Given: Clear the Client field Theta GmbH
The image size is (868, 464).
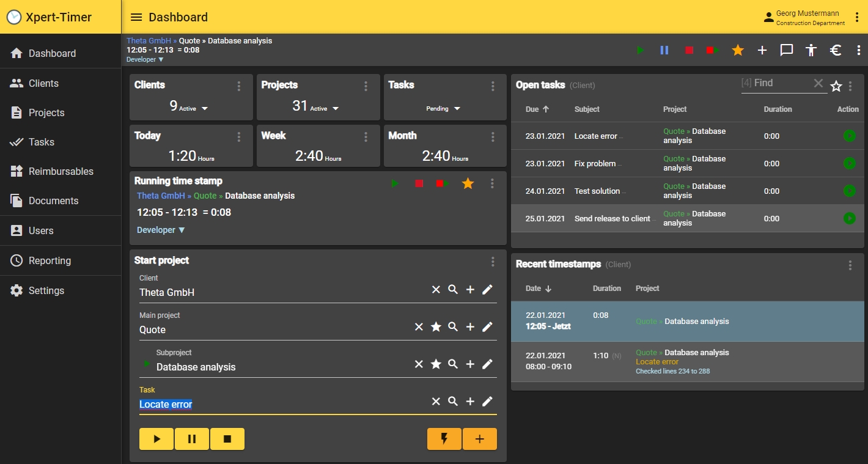Looking at the screenshot, I should click(436, 290).
